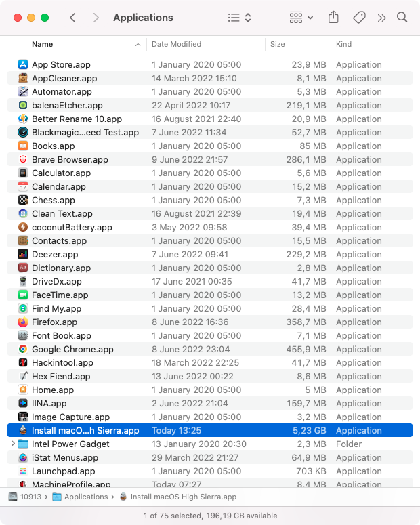Screen dimensions: 420x525
Task: Click the Blackmagic Speed Test icon
Action: tap(23, 132)
